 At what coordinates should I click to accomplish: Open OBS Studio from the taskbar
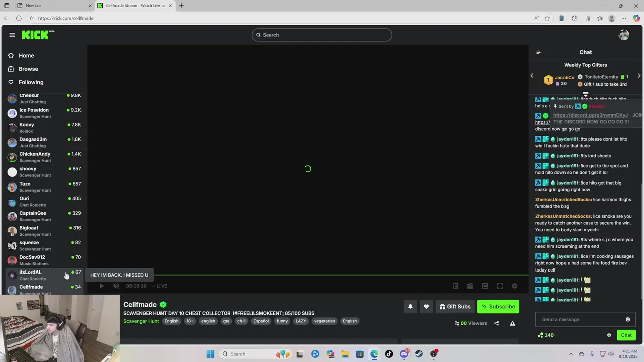[434, 354]
